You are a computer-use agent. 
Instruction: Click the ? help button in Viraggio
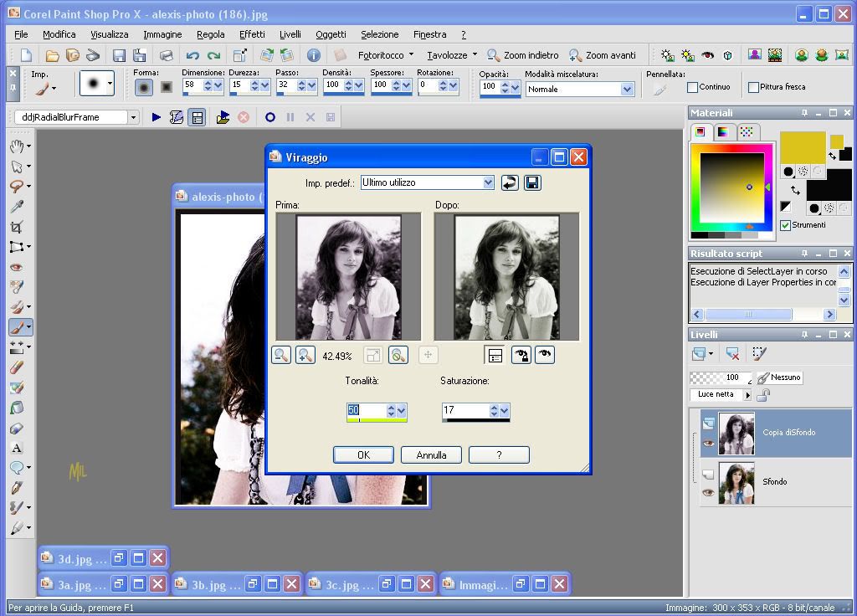pyautogui.click(x=499, y=454)
